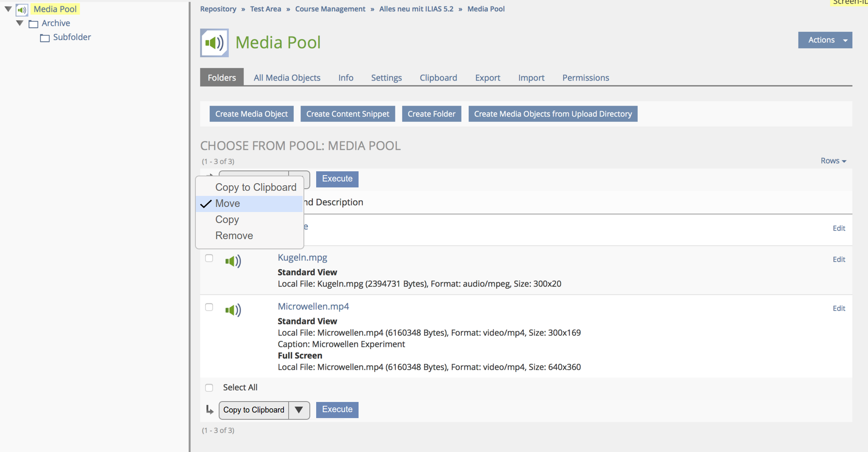Click the speaker icon beside Kugeln.mpg
The image size is (868, 452).
coord(233,261)
